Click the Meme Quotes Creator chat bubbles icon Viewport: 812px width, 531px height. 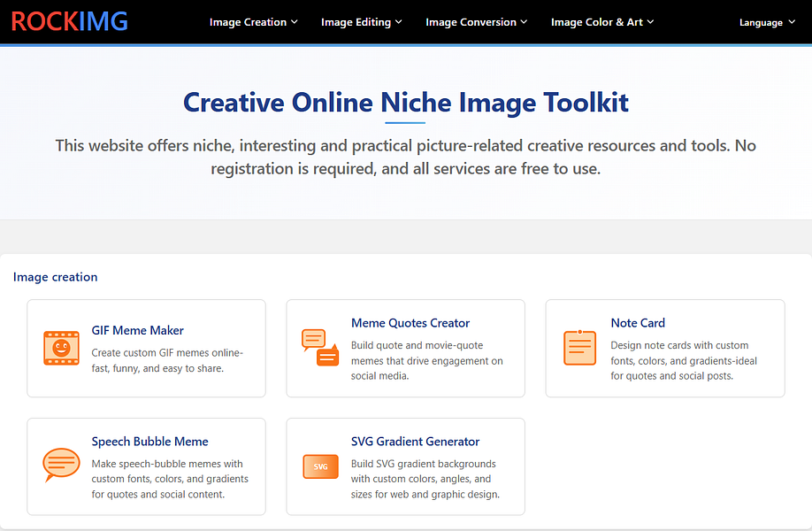pyautogui.click(x=320, y=348)
